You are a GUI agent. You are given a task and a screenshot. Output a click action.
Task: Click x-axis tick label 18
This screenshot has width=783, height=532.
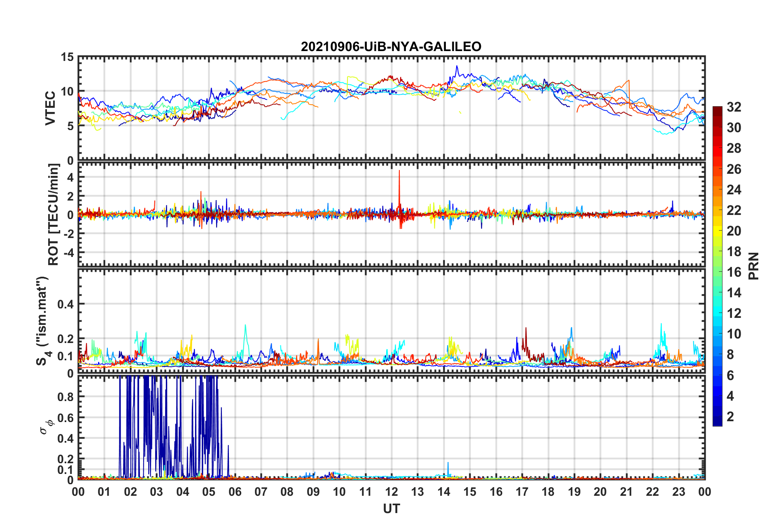click(548, 492)
